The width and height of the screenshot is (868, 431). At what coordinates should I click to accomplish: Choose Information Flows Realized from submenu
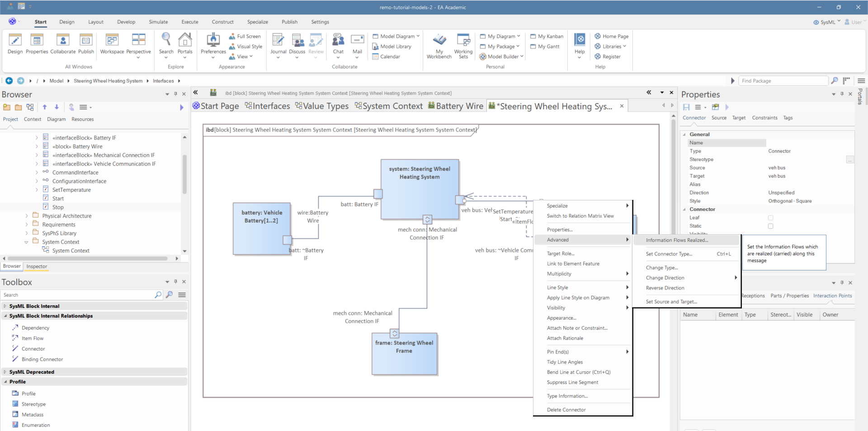coord(677,240)
